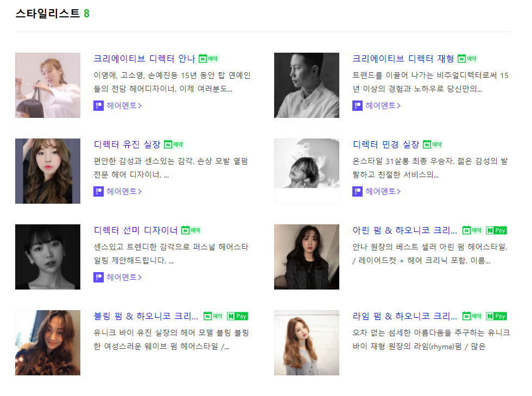Click the purple 헤어멘토 icon under 디렉터 선미 디자이너
Image resolution: width=532 pixels, height=396 pixels.
pyautogui.click(x=98, y=277)
